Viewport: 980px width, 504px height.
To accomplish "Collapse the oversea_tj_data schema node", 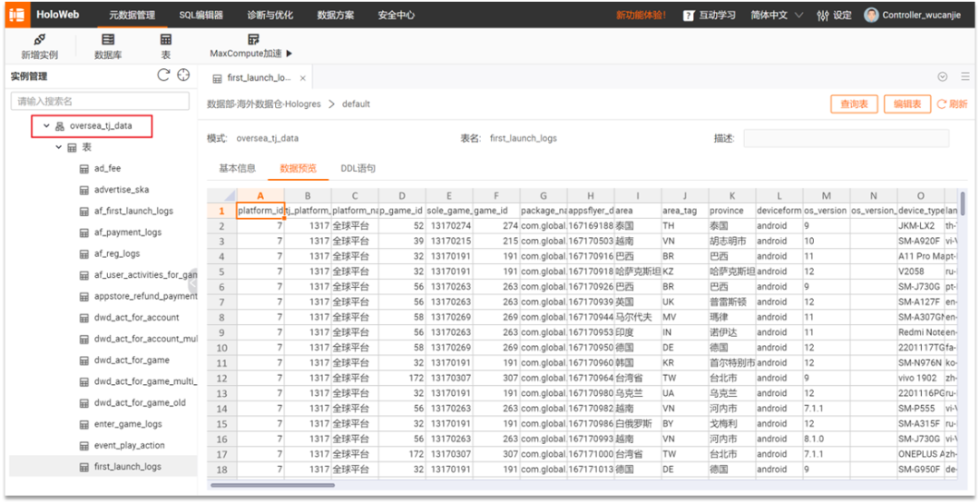I will pos(46,125).
